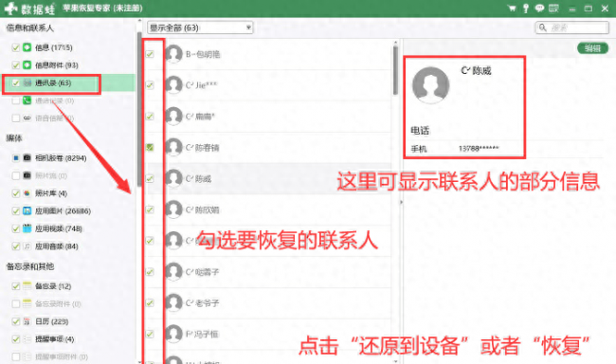
Task: Select the 相机胶卷 (8294) category label
Action: click(x=61, y=158)
